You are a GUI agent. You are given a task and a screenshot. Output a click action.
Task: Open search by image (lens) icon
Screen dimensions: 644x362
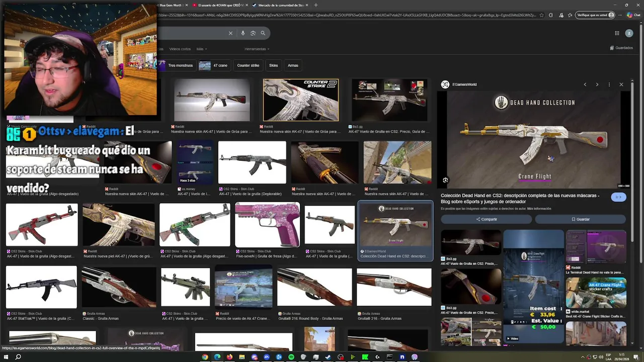tap(253, 33)
